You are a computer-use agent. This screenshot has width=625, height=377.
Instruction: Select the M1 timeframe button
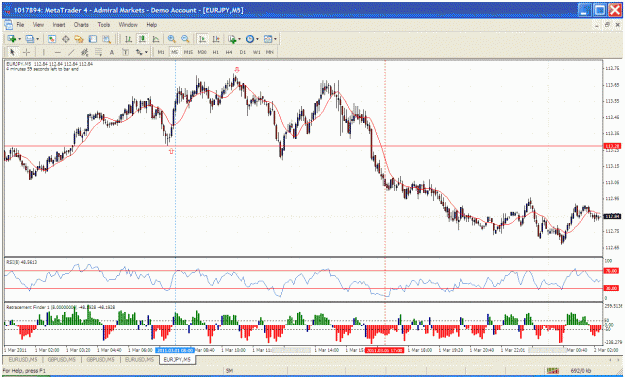tap(161, 52)
